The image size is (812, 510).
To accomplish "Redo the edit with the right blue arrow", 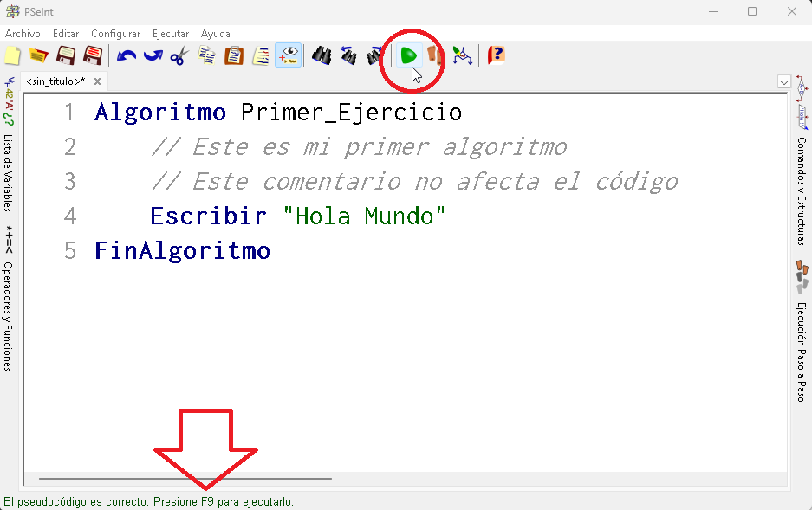I will coord(153,55).
